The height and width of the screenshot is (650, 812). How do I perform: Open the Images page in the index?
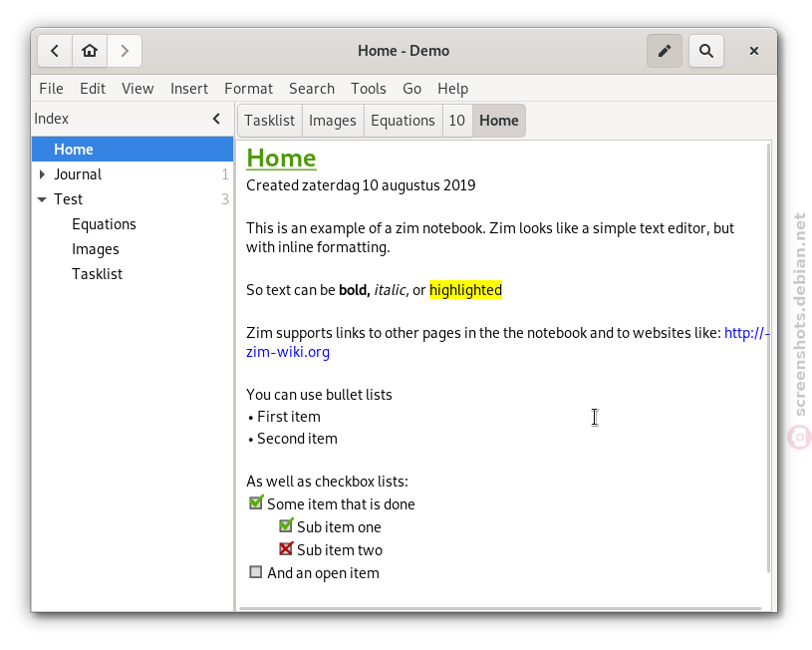tap(133, 249)
